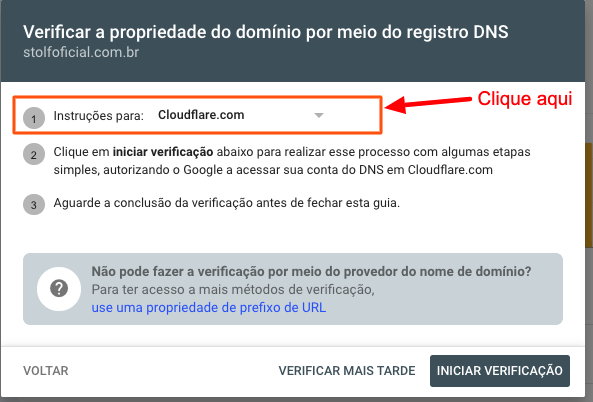
Task: Open the Cloudflare.com provider selector
Action: click(241, 115)
